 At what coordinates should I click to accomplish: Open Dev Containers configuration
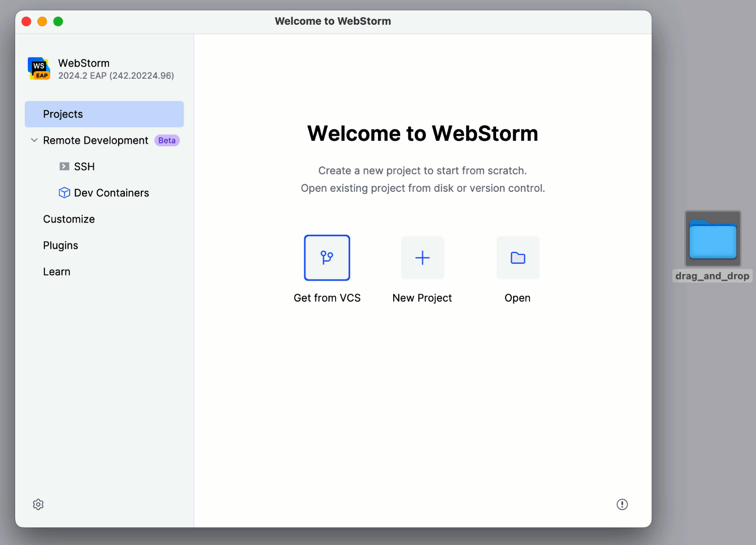coord(111,192)
